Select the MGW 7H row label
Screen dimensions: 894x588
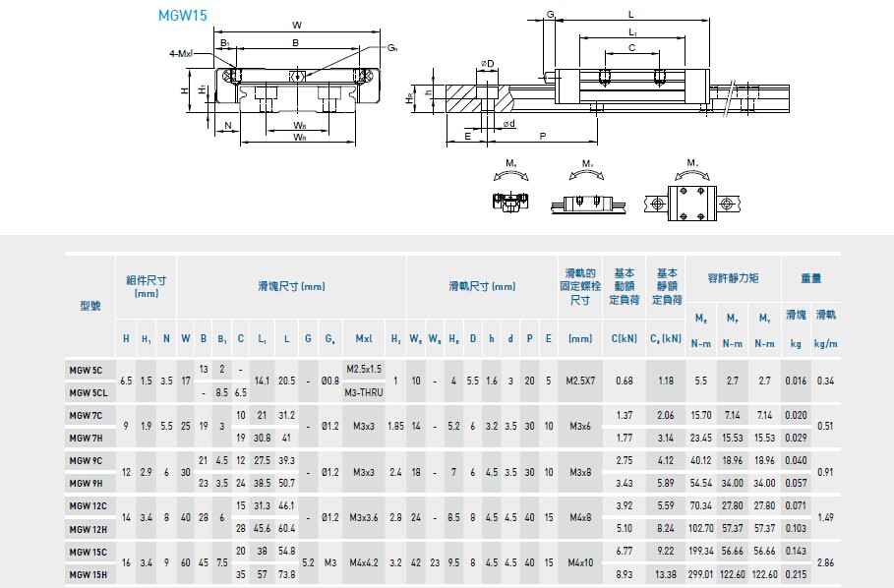pos(87,438)
